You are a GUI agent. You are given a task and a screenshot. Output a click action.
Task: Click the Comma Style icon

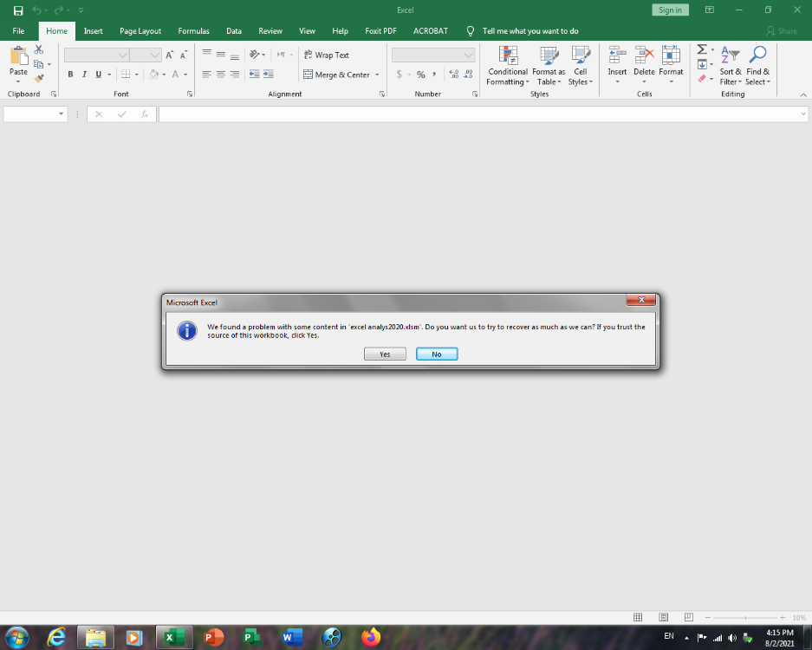click(434, 75)
